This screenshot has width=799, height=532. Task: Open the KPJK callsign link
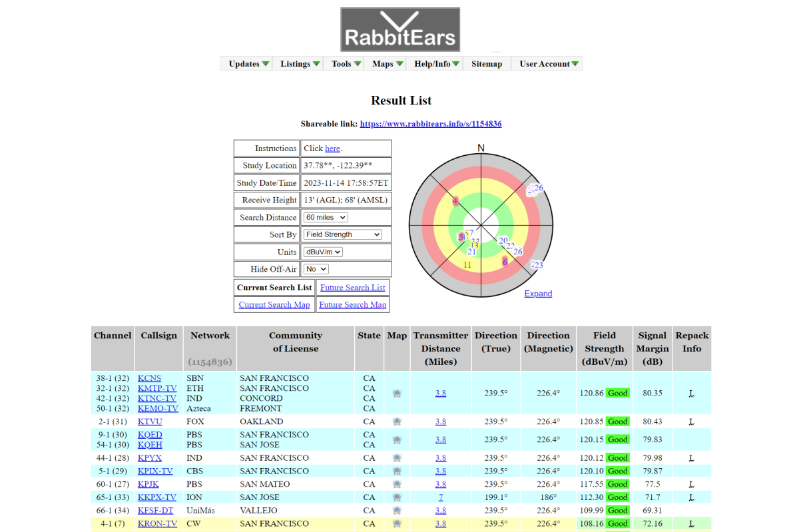(x=148, y=484)
